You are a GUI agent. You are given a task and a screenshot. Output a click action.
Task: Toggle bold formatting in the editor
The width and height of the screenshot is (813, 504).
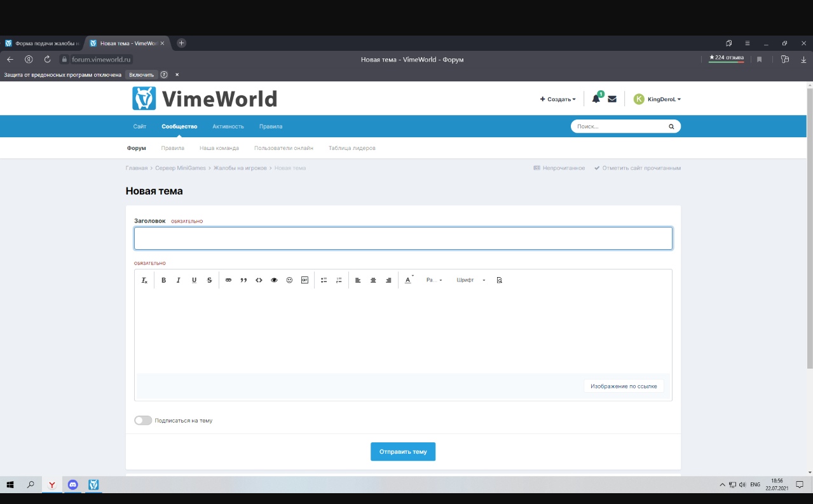(x=163, y=280)
